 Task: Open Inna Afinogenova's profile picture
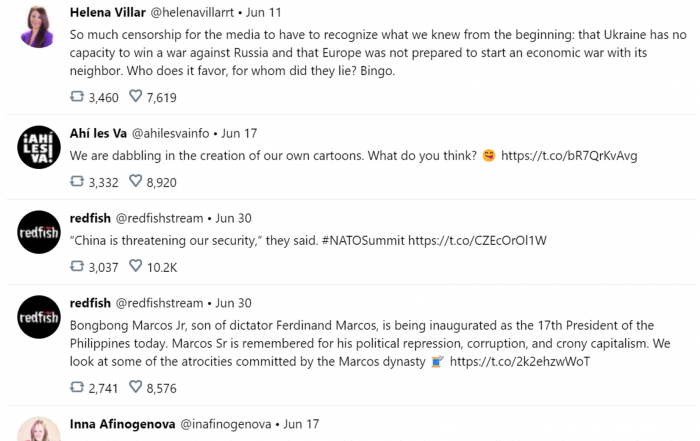pyautogui.click(x=39, y=429)
